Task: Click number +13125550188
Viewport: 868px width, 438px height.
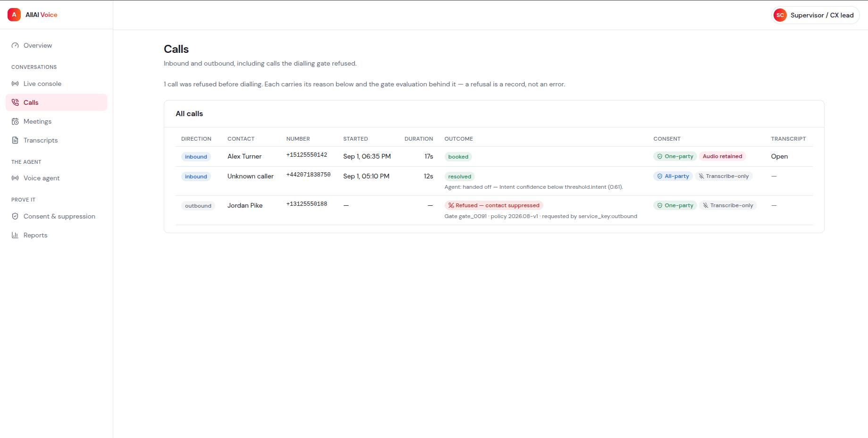Action: click(307, 204)
